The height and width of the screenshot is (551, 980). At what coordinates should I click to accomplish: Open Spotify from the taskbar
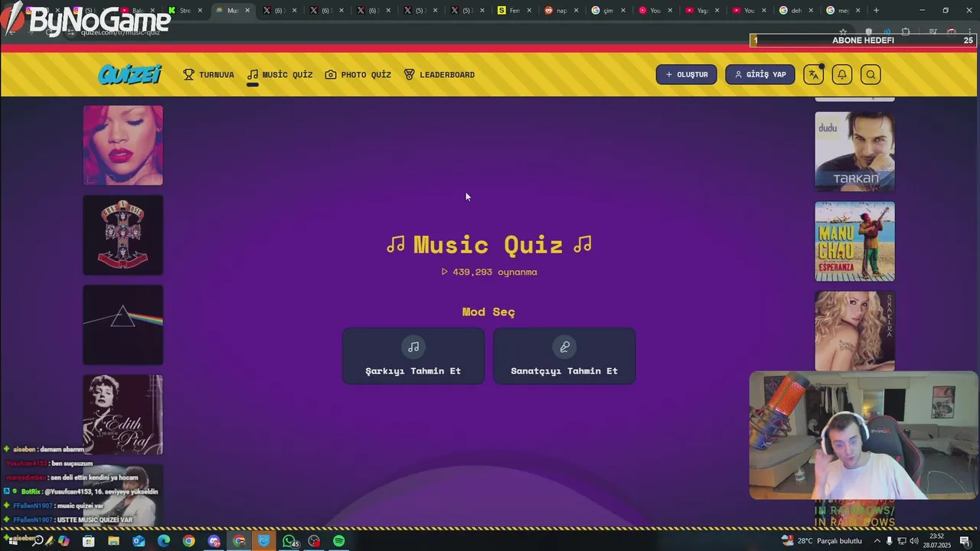tap(338, 541)
